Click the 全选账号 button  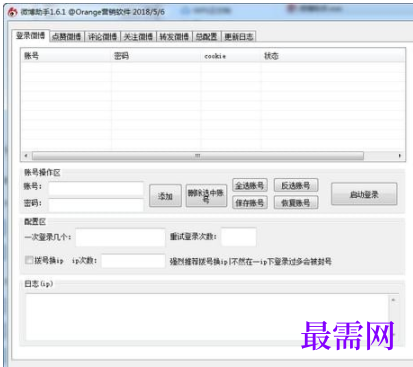(x=250, y=185)
